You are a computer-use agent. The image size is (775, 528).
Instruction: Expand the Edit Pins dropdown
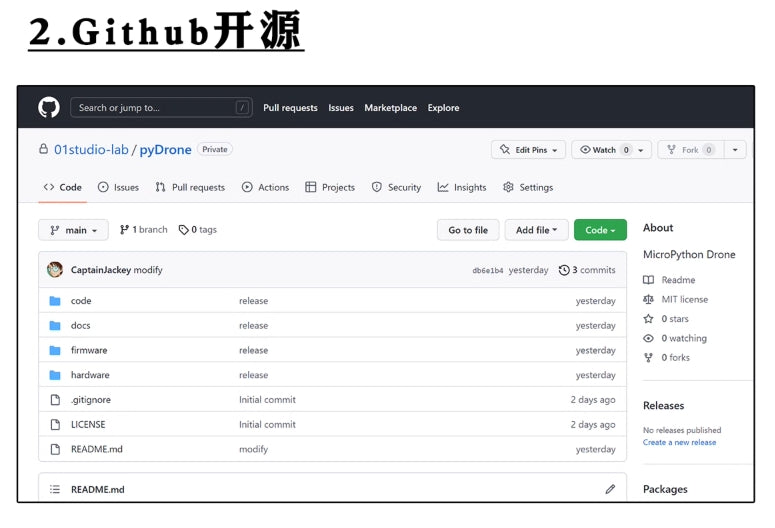529,149
